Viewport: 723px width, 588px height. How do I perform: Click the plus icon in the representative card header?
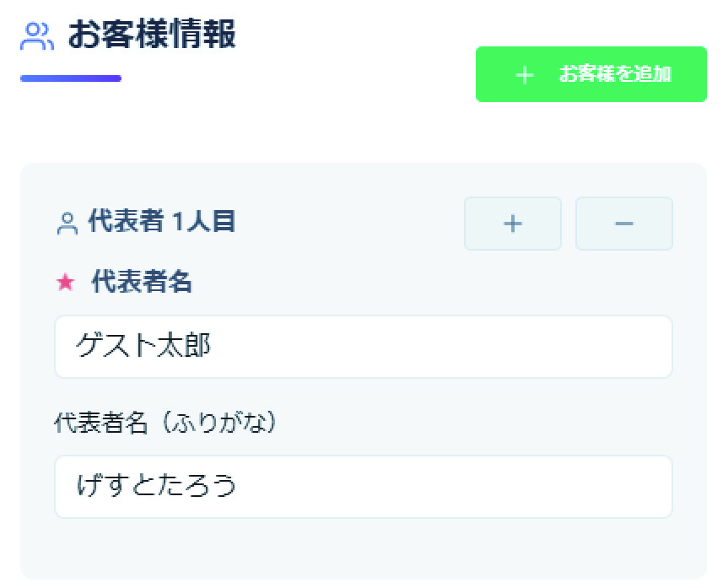click(x=512, y=224)
